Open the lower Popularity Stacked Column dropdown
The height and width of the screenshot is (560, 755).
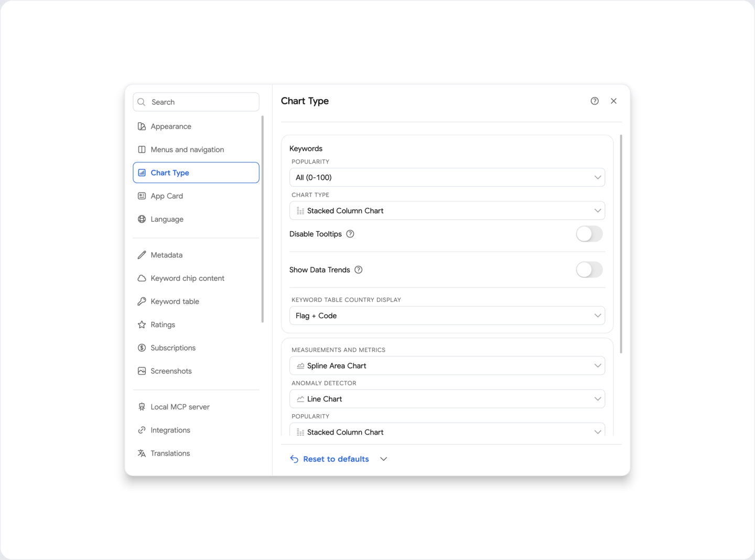(447, 430)
